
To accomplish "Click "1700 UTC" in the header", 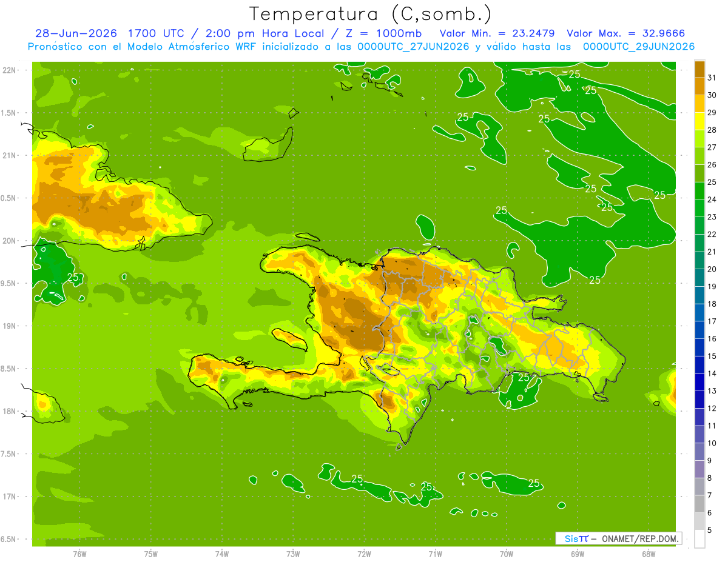I will [x=157, y=33].
